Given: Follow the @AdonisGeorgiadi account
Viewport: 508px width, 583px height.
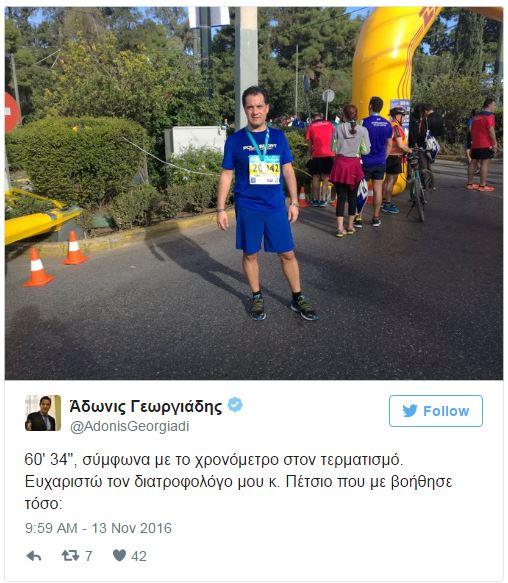Looking at the screenshot, I should tap(436, 411).
